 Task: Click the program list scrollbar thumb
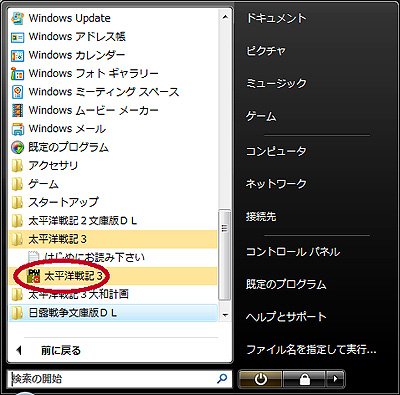(x=225, y=255)
